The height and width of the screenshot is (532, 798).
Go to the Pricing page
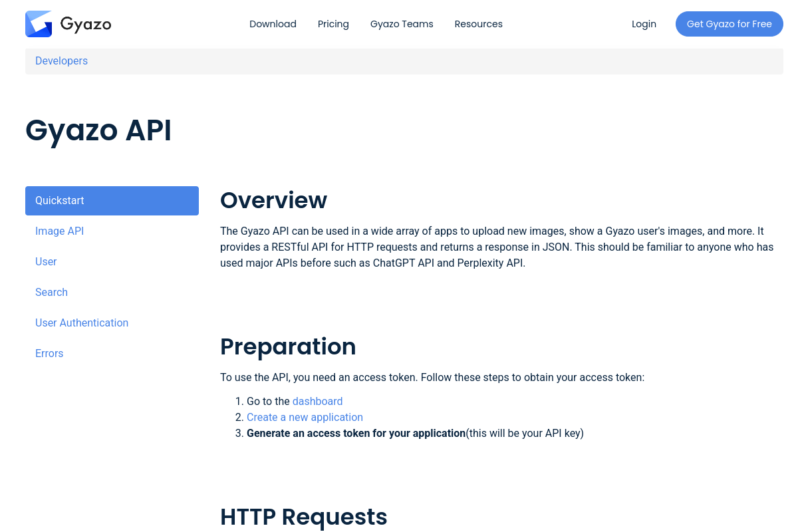pyautogui.click(x=333, y=24)
